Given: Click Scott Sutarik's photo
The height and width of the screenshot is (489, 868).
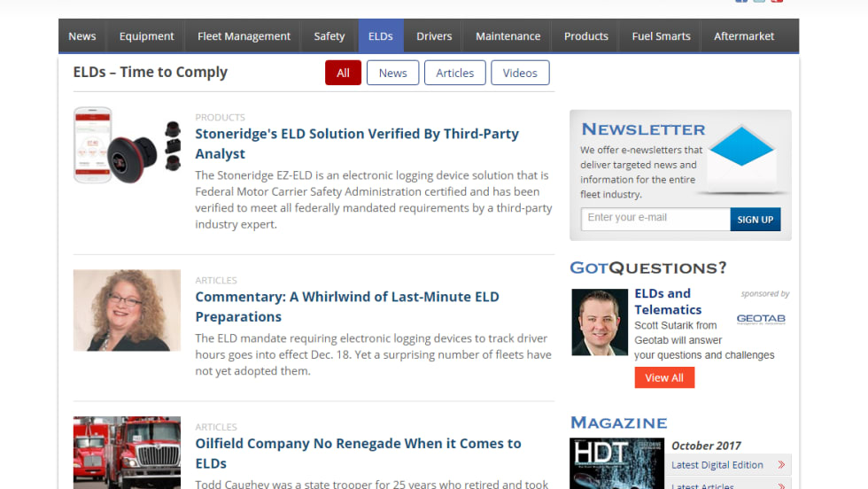Looking at the screenshot, I should coord(600,322).
